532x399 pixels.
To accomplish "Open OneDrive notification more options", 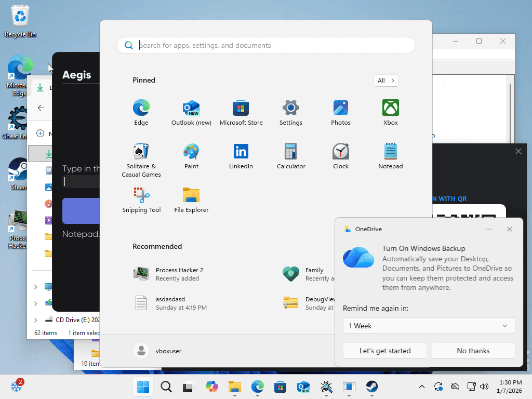I will point(488,229).
